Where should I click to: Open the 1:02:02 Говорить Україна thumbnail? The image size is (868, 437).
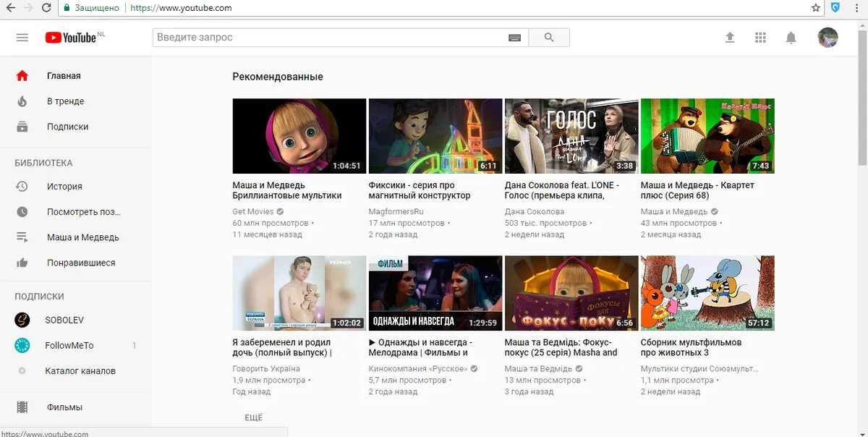(x=299, y=293)
